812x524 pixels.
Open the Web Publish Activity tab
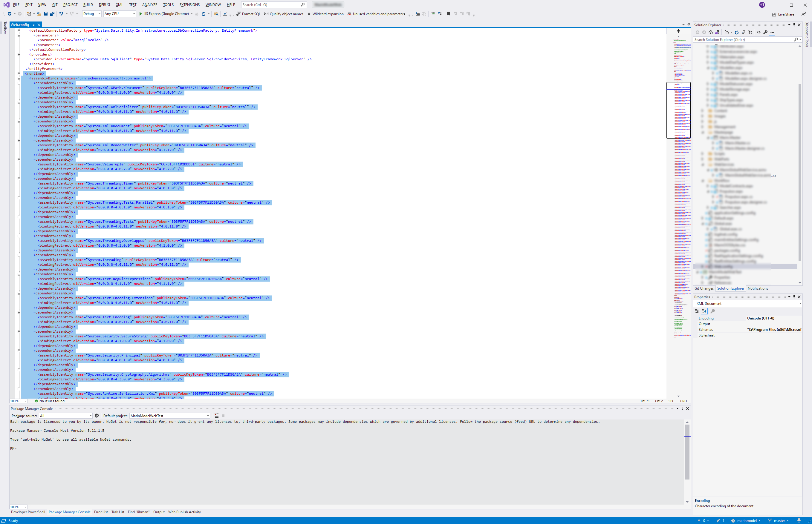click(184, 512)
